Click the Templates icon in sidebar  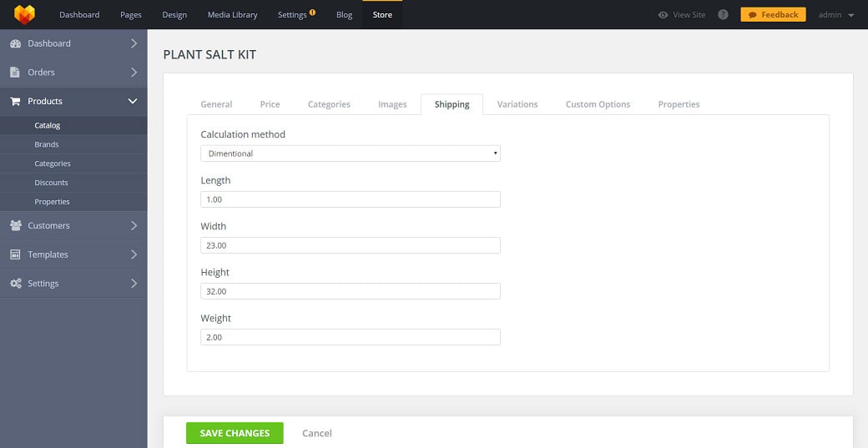click(x=15, y=254)
